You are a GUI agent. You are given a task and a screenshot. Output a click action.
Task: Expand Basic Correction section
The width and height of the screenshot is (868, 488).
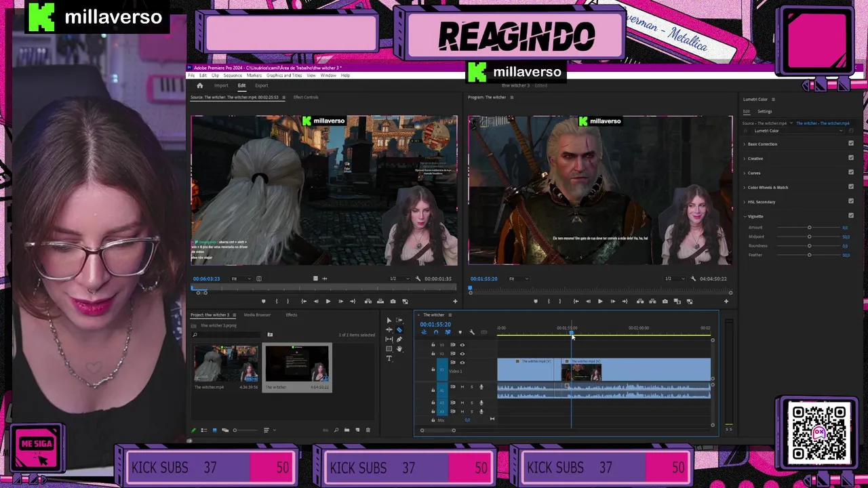[745, 144]
